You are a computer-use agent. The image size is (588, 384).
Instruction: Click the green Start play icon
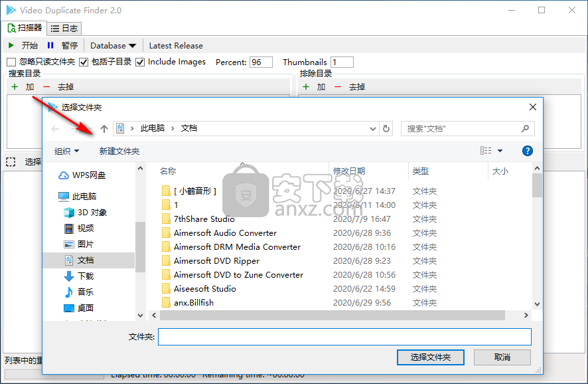[x=12, y=46]
